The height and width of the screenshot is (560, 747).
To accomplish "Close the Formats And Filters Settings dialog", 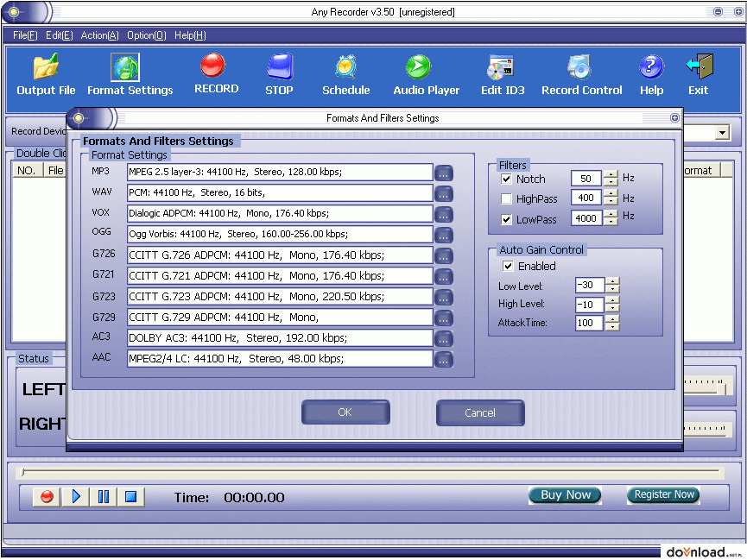I will 674,118.
